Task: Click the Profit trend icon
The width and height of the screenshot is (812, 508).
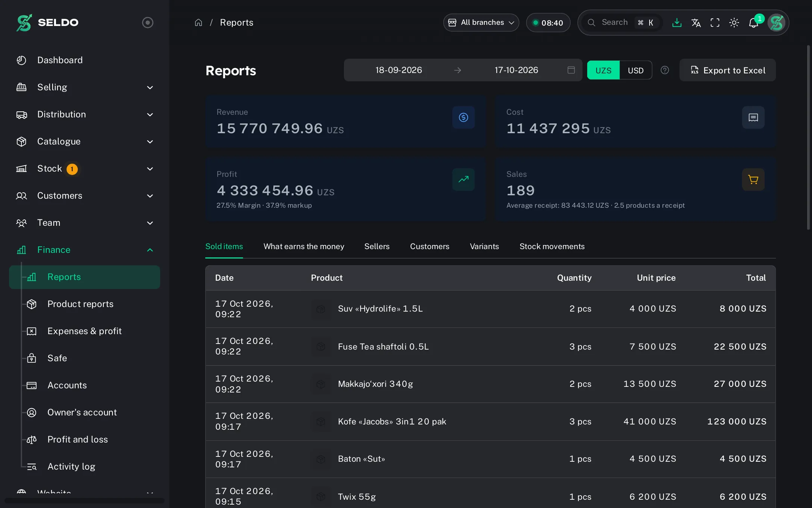Action: pyautogui.click(x=464, y=179)
